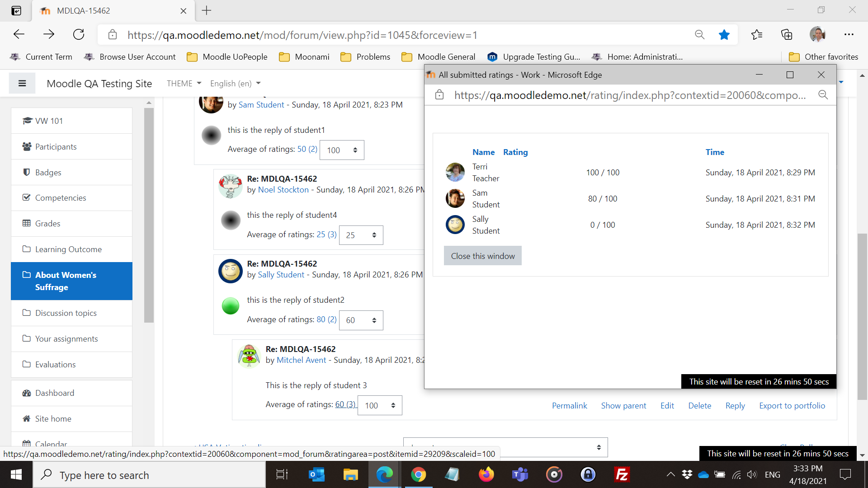Reload the page with the refresh icon
The height and width of the screenshot is (488, 868).
pyautogui.click(x=79, y=34)
